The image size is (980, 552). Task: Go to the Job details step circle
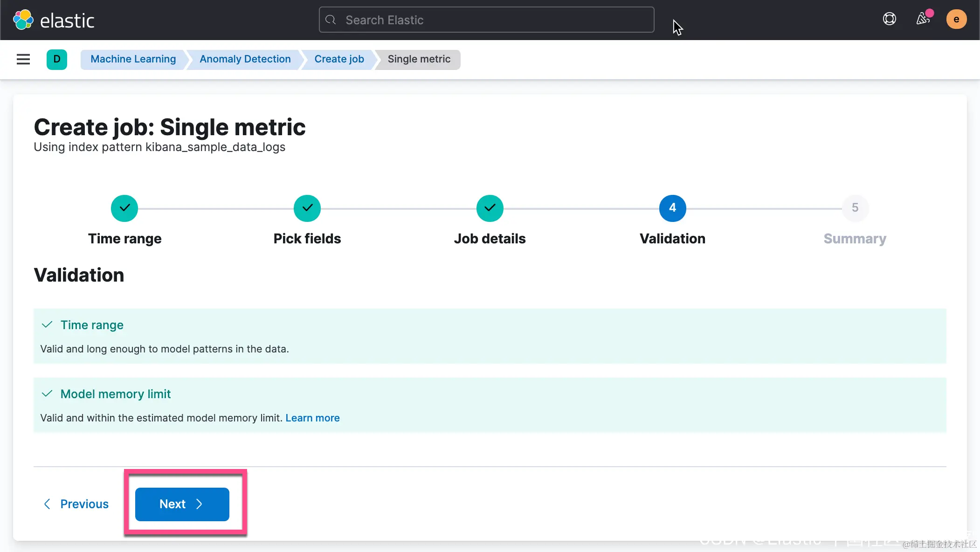pyautogui.click(x=490, y=208)
